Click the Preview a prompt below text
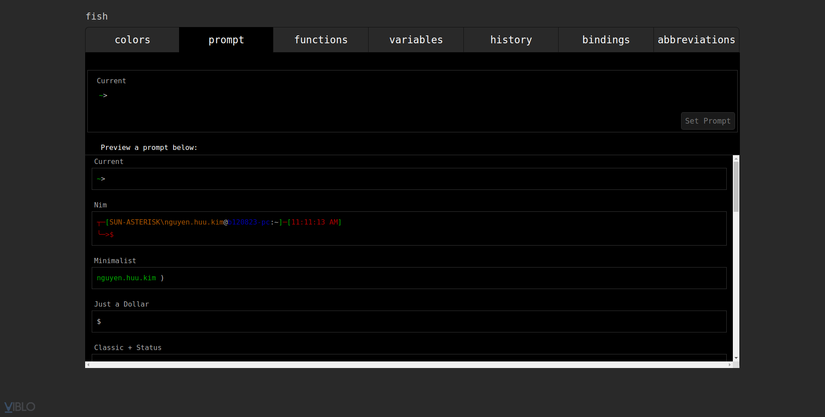This screenshot has width=825, height=417. 149,148
